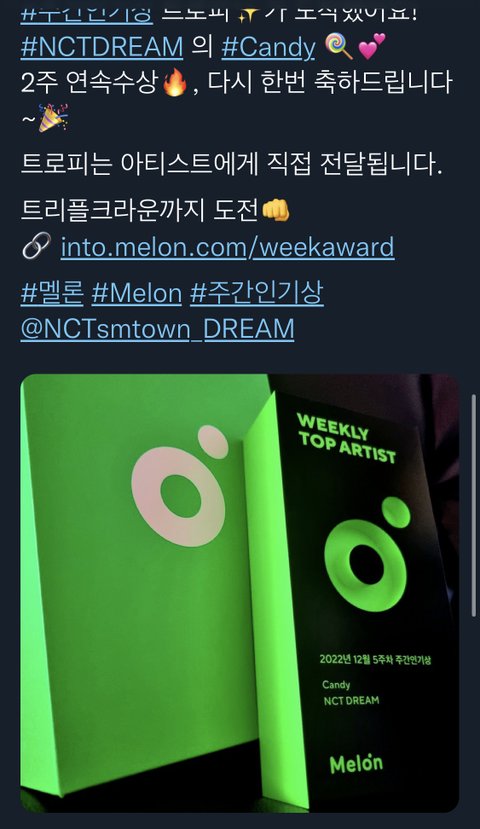Click the two pink hearts emoji
480x829 pixels.
pos(372,46)
